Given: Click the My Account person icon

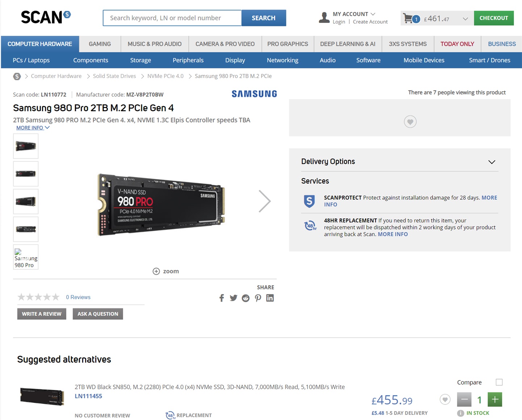Looking at the screenshot, I should tap(324, 17).
